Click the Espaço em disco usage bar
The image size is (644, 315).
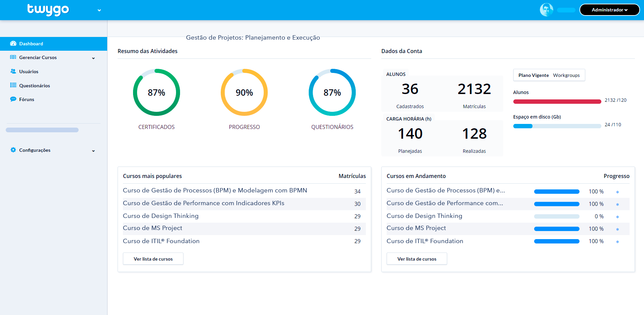point(557,126)
